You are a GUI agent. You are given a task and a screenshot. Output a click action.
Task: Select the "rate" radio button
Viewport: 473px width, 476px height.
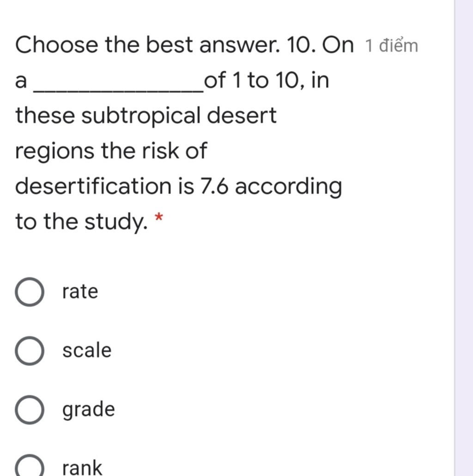pos(30,292)
